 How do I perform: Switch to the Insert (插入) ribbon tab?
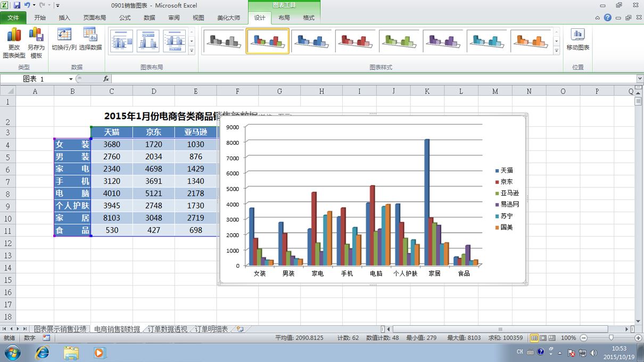click(64, 18)
